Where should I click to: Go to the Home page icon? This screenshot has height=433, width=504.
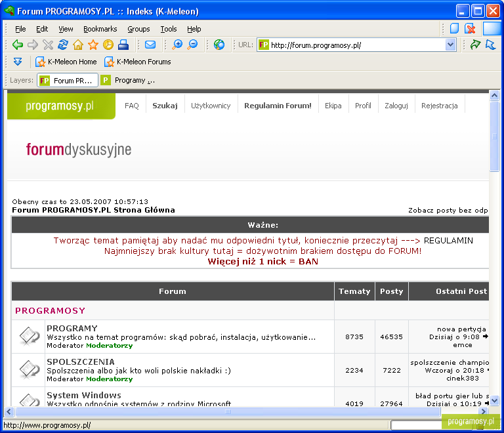pos(78,45)
